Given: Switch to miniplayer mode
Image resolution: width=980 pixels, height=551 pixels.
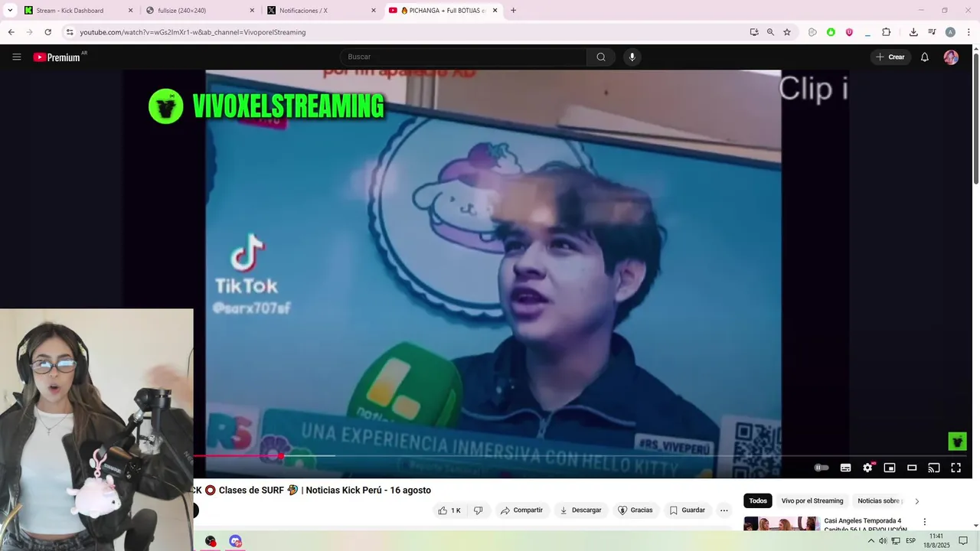Looking at the screenshot, I should (890, 468).
